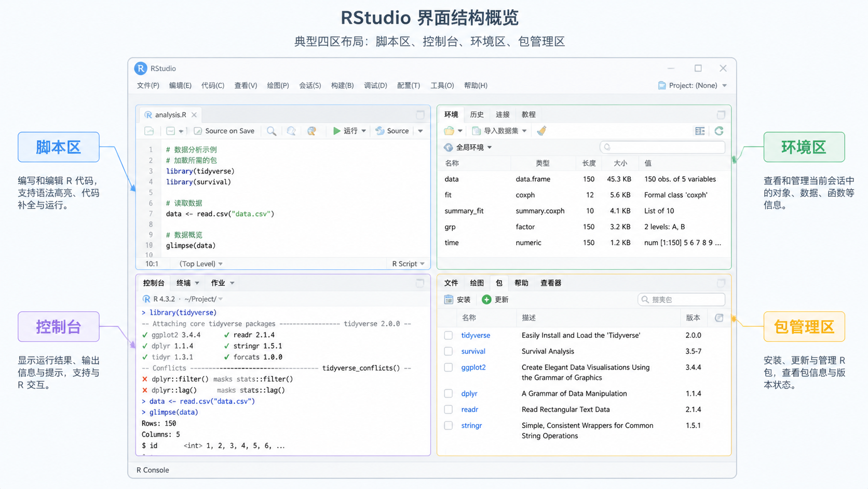This screenshot has height=489, width=868.
Task: Click the R file icon on analysis.R tab
Action: pyautogui.click(x=148, y=115)
